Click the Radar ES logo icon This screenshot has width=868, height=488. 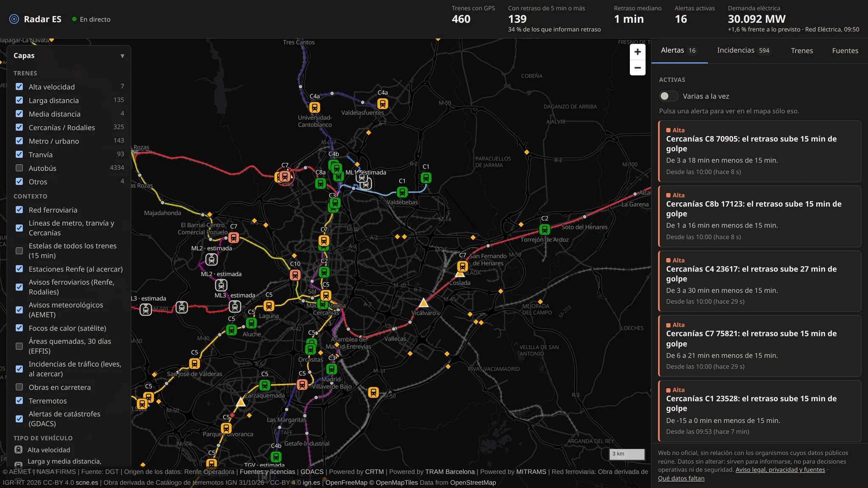coord(14,19)
